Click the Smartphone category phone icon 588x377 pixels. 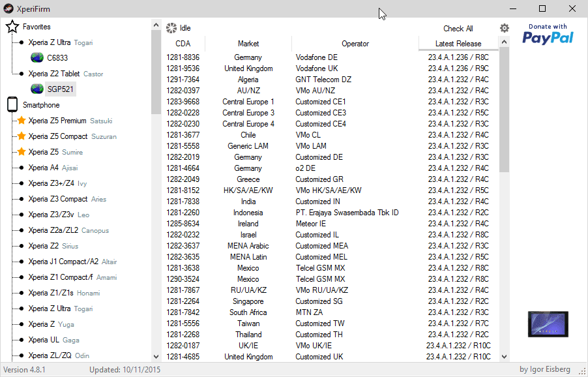[x=12, y=104]
